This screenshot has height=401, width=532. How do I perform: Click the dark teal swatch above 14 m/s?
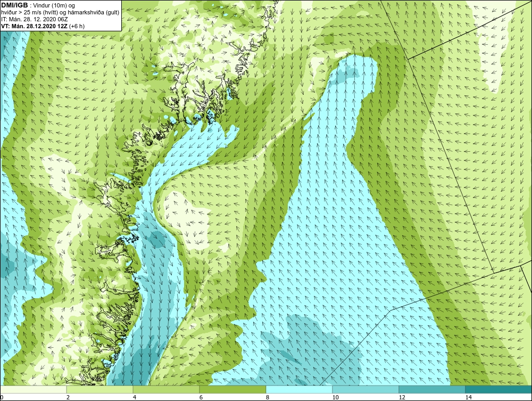tap(499, 389)
